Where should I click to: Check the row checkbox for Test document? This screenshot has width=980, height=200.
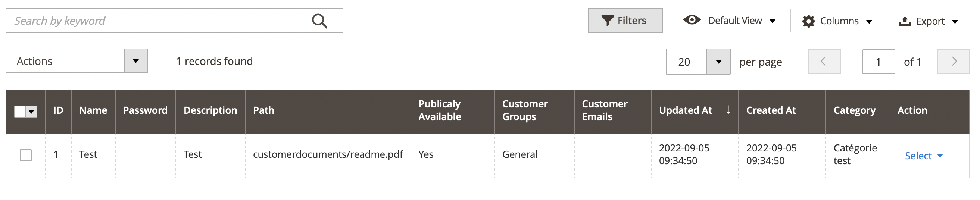[x=26, y=155]
